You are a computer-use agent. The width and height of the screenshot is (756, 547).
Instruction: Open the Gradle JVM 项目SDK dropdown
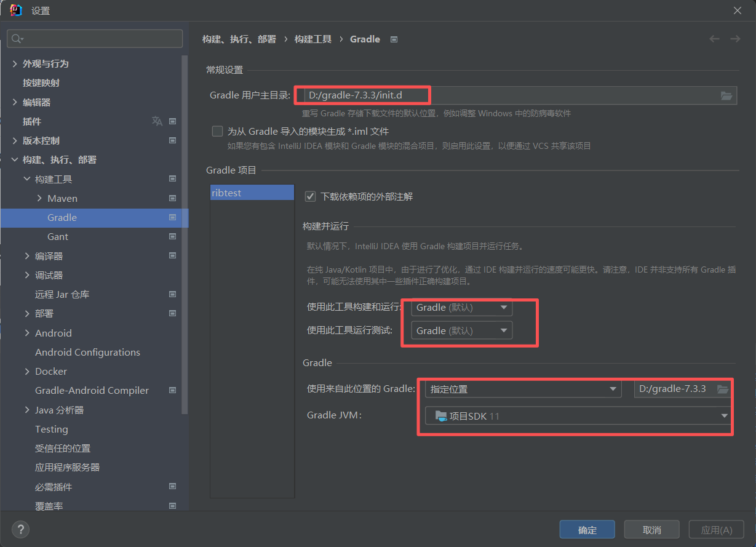(577, 416)
